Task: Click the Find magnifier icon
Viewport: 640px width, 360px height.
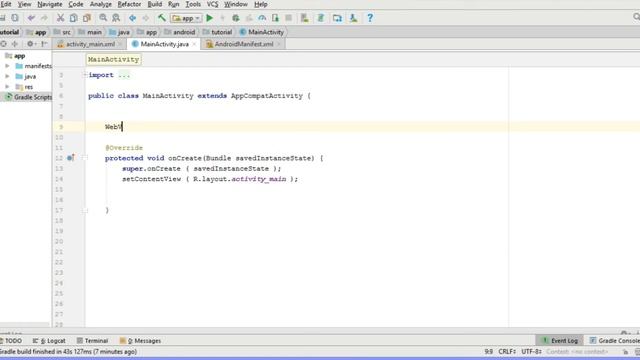Action: pos(103,18)
